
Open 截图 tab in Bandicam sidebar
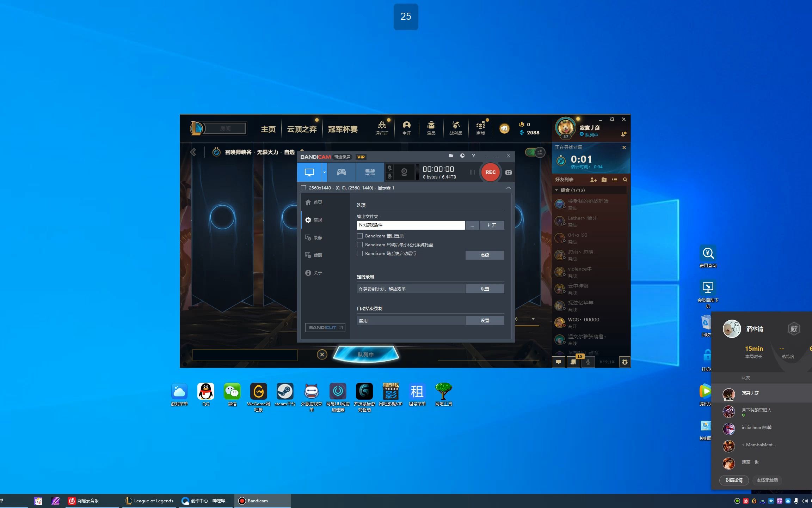click(x=314, y=255)
